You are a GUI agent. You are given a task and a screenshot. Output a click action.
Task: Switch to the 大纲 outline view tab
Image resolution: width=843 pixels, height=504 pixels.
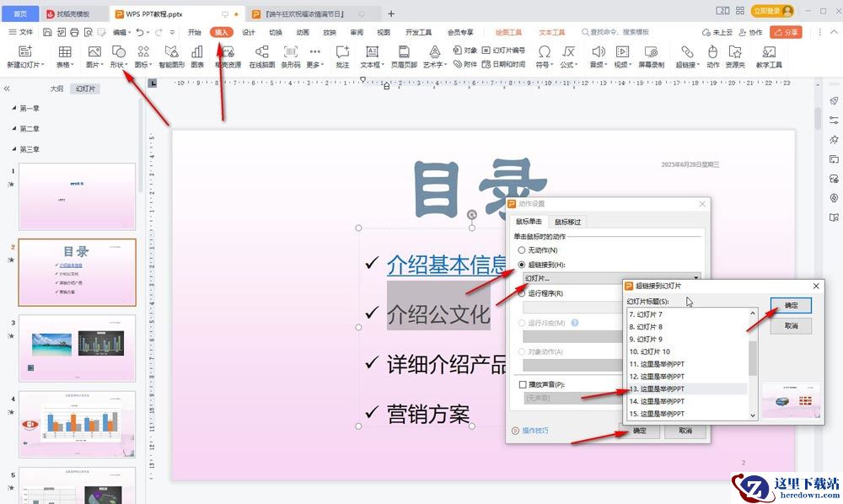point(57,88)
